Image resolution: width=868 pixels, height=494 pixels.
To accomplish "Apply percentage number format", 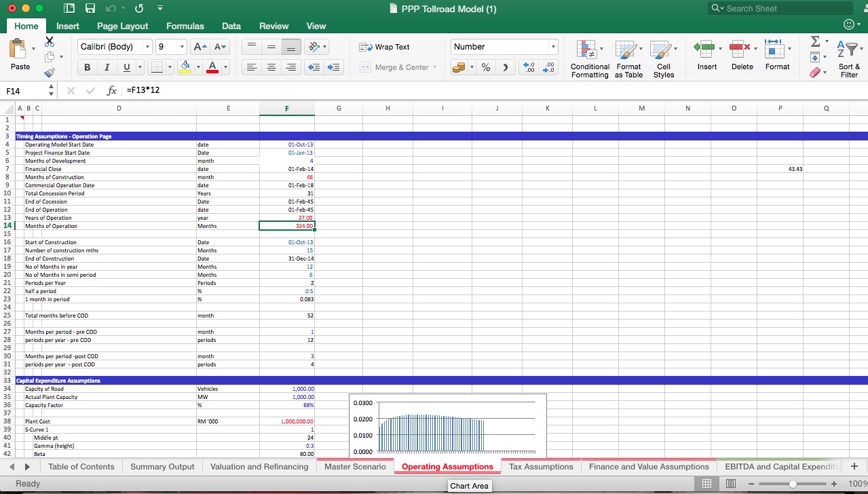I will [x=486, y=67].
